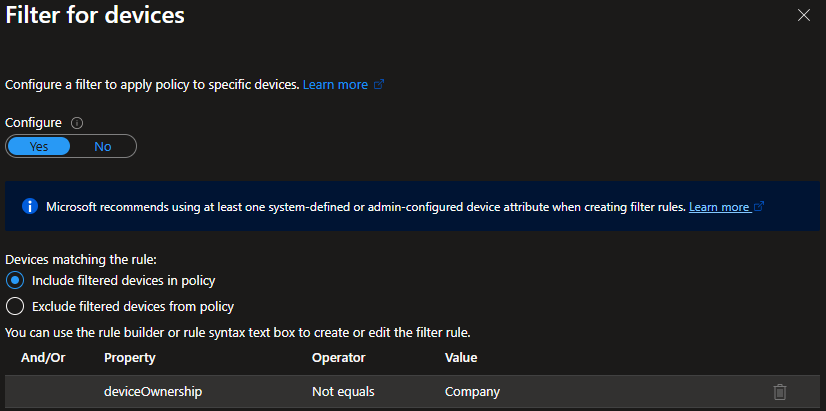Click the Property column header

pyautogui.click(x=130, y=357)
